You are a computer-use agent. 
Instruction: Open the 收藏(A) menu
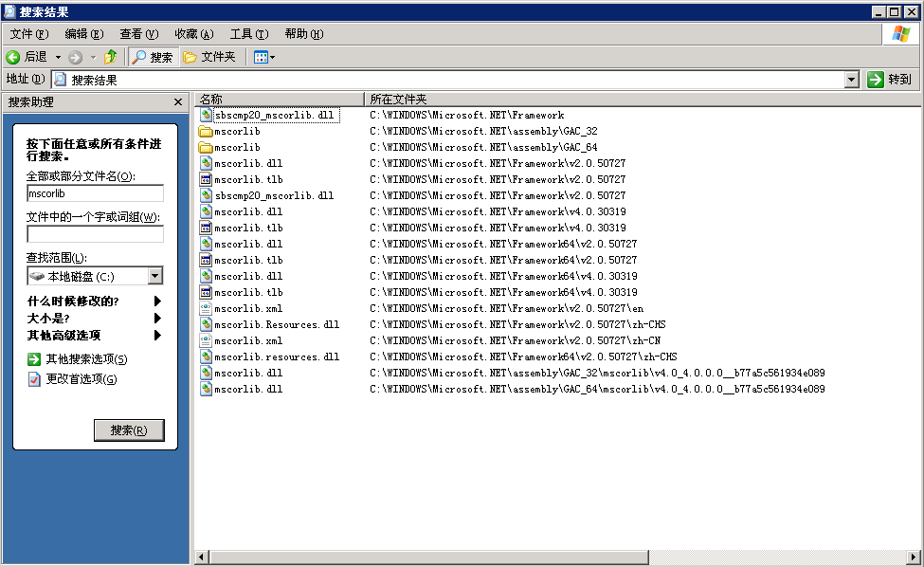194,34
